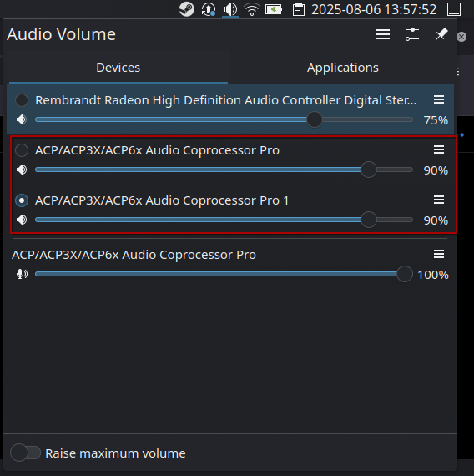
Task: Open the Audio Volume header hamburger menu
Action: [x=383, y=34]
